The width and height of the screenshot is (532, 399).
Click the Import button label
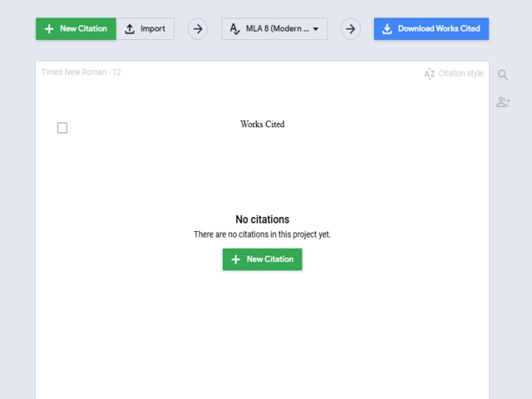click(x=152, y=29)
